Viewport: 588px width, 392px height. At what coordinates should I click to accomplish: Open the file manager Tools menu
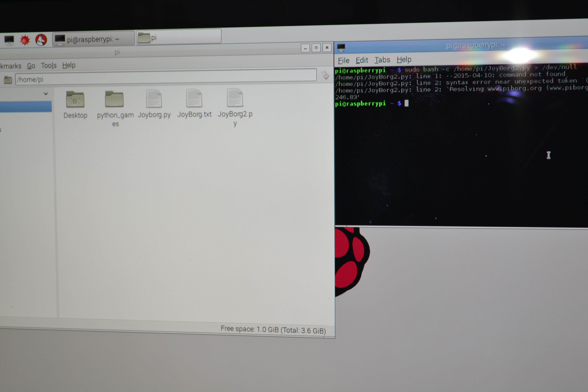click(x=48, y=65)
